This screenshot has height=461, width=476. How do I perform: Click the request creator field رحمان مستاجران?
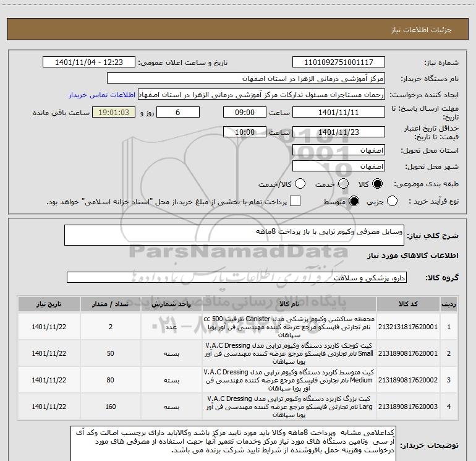coord(261,95)
